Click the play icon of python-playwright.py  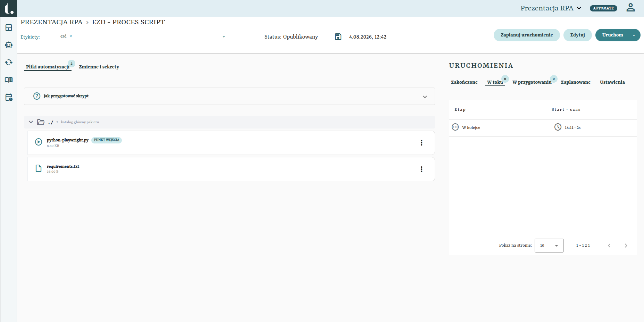click(x=39, y=142)
